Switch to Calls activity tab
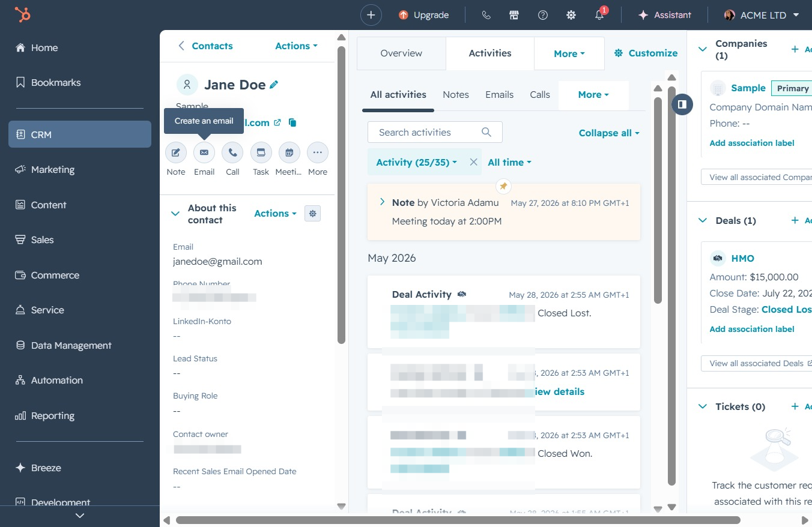This screenshot has width=812, height=527. pyautogui.click(x=540, y=95)
